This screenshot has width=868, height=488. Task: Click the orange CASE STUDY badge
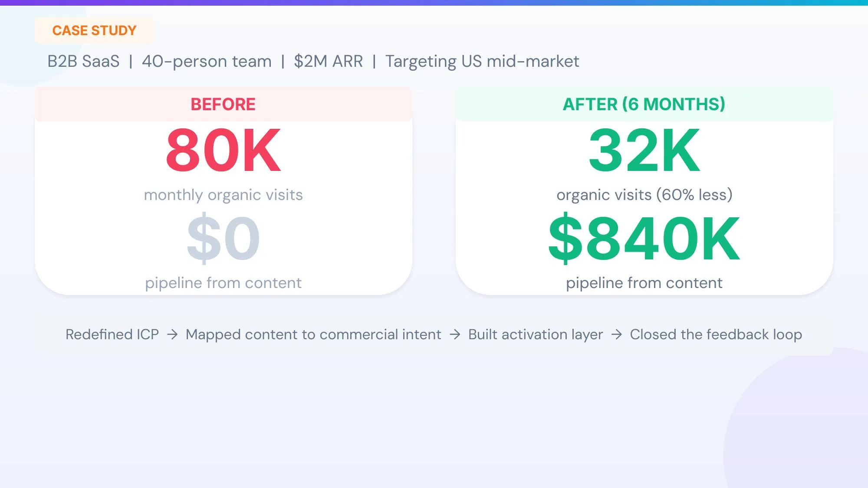point(94,30)
